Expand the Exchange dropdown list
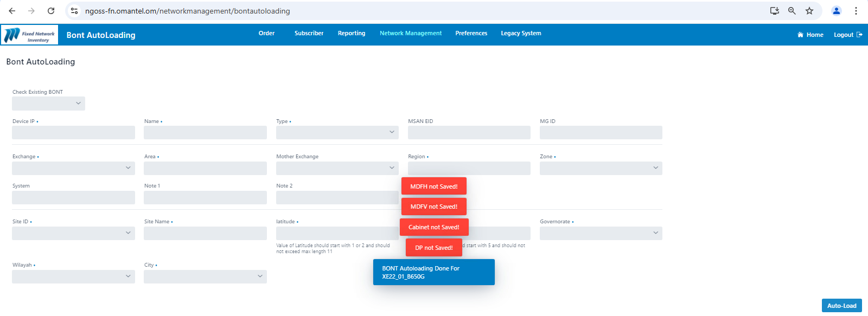Viewport: 868px width, 316px height. [73, 168]
